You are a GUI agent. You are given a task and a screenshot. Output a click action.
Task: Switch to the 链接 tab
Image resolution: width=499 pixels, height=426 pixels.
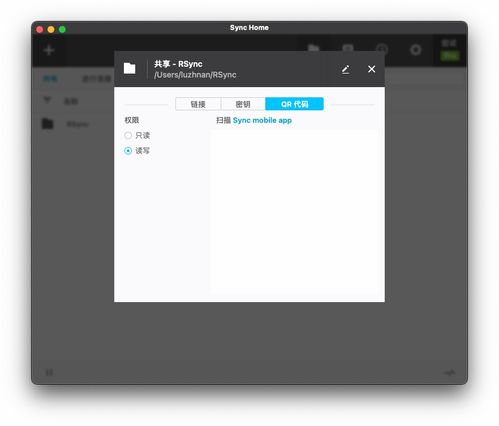[198, 104]
